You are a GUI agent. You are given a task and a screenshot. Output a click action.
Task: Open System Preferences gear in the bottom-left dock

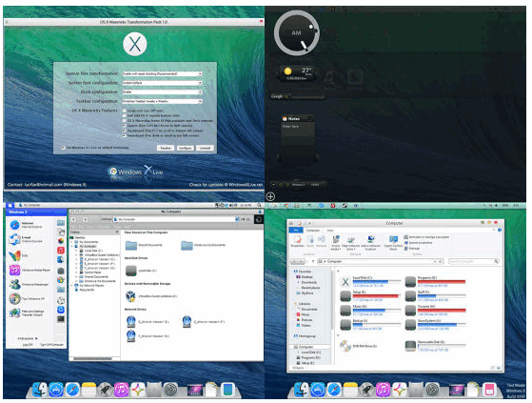point(170,390)
